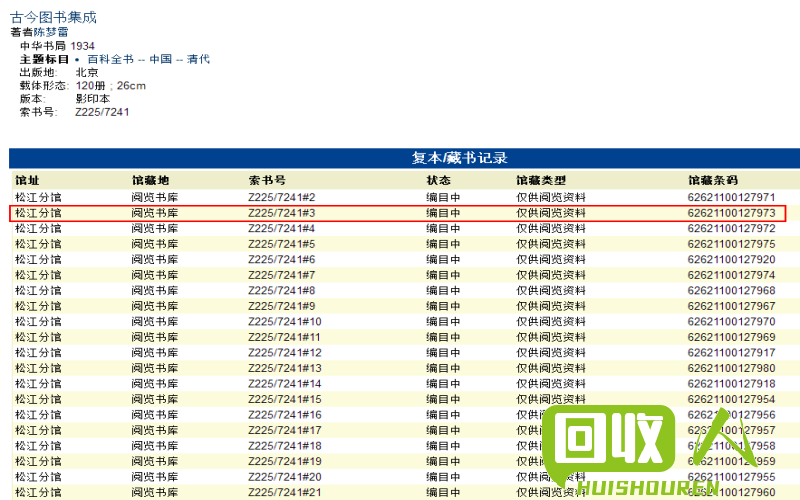The width and height of the screenshot is (800, 500).
Task: Click barcode 6262110012796​9
Action: (731, 337)
